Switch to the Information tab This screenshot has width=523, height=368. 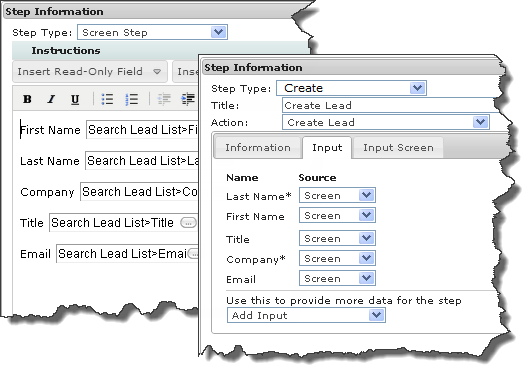[258, 148]
